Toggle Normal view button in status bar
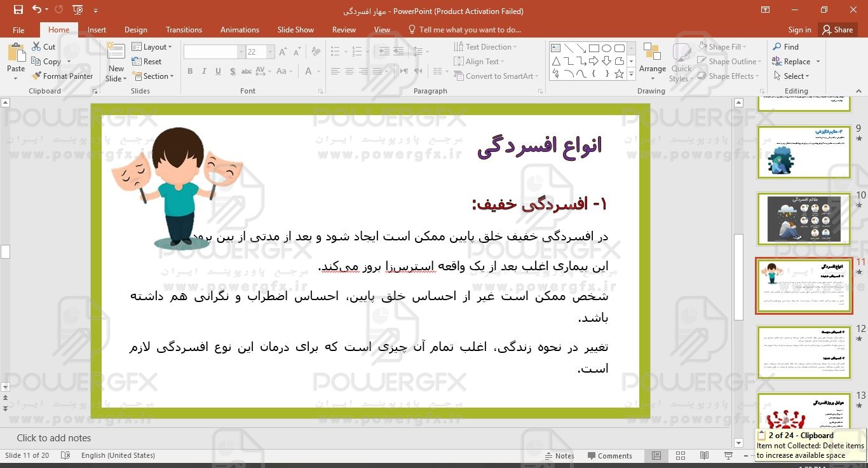 656,455
